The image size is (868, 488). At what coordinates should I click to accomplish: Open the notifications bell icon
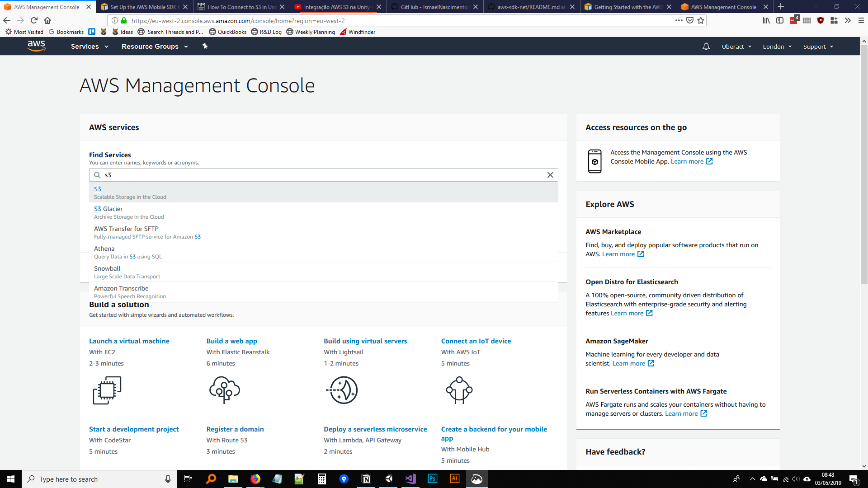[706, 47]
